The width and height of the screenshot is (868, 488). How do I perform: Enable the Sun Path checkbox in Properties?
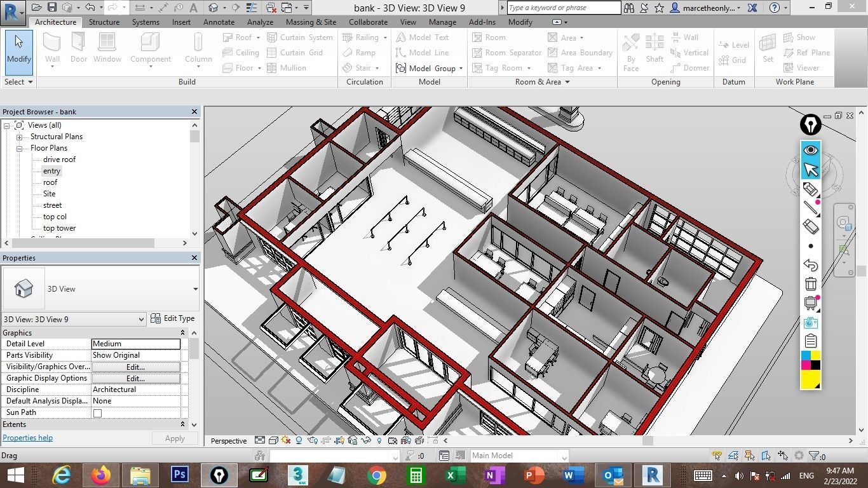pyautogui.click(x=97, y=412)
